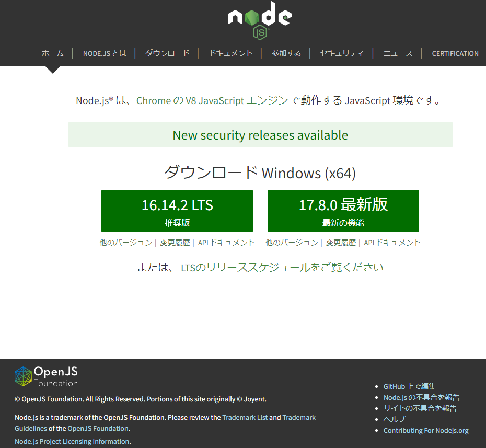Open 変更履歴 under 17.8.0 最新版
The height and width of the screenshot is (448, 486).
coord(341,243)
